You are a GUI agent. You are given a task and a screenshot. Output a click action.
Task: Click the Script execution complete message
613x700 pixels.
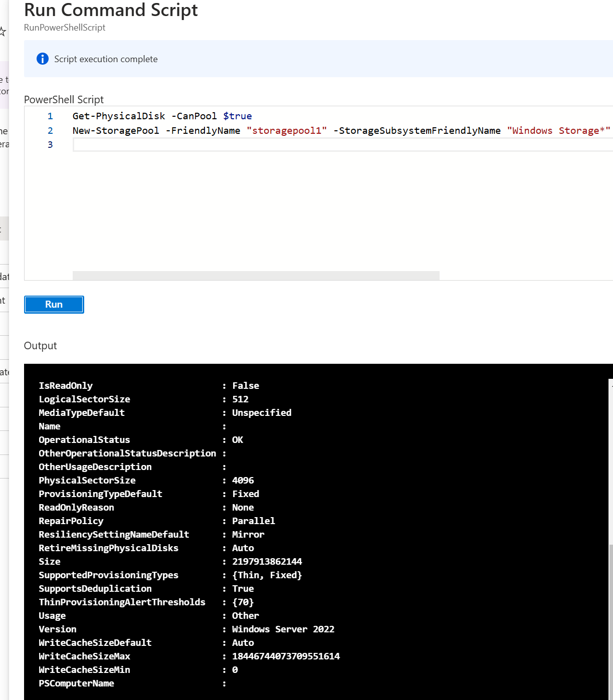(106, 59)
